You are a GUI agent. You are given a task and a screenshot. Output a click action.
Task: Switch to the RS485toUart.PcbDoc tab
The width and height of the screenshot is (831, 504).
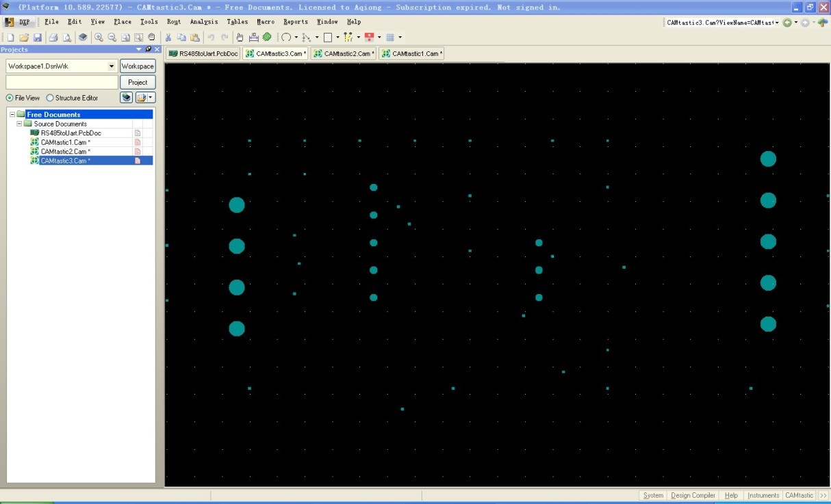pyautogui.click(x=203, y=53)
